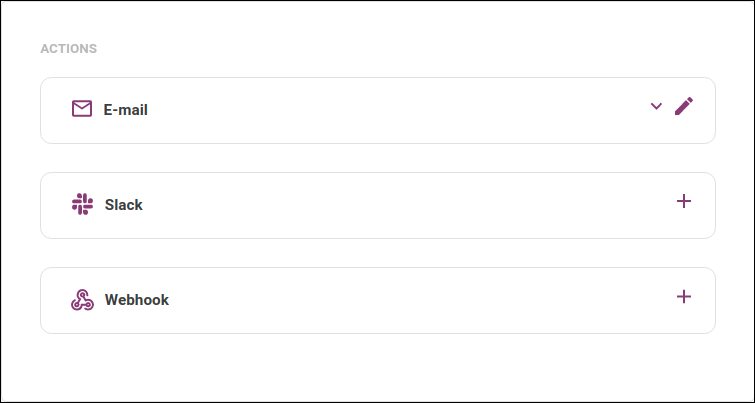This screenshot has height=403, width=755.
Task: Expand Webhook configuration via its plus sign
Action: click(684, 296)
